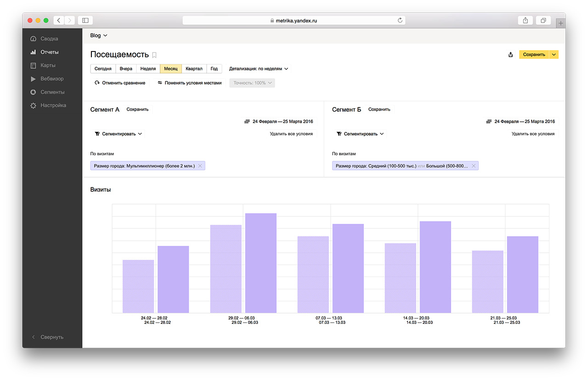Click the bookmark icon next to Посещаемость
Screen dimensions: 588x380
click(154, 55)
